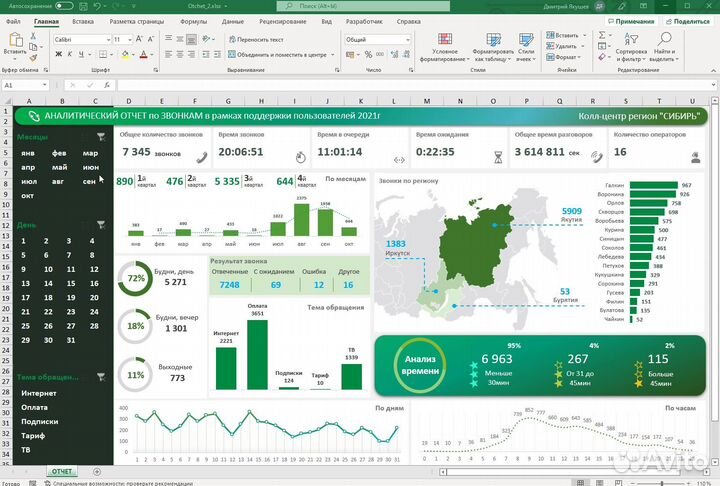Select Интернет in Тема обращения slicer
The image size is (720, 486).
tap(39, 393)
